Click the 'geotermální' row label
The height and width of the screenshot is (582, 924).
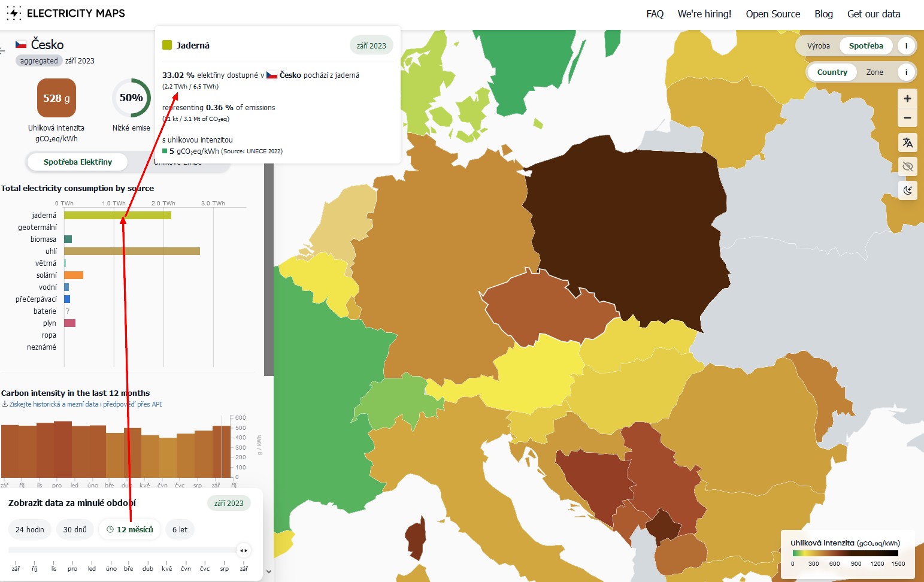[38, 227]
